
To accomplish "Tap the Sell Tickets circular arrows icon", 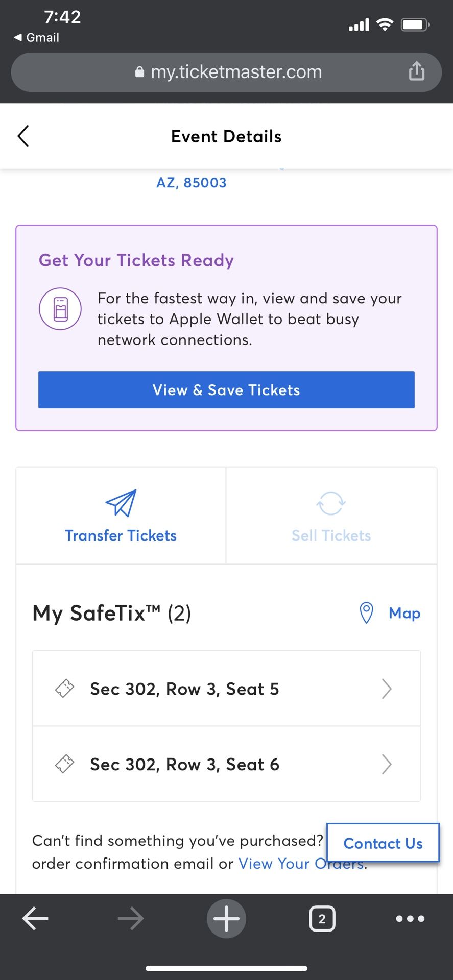I will [331, 503].
